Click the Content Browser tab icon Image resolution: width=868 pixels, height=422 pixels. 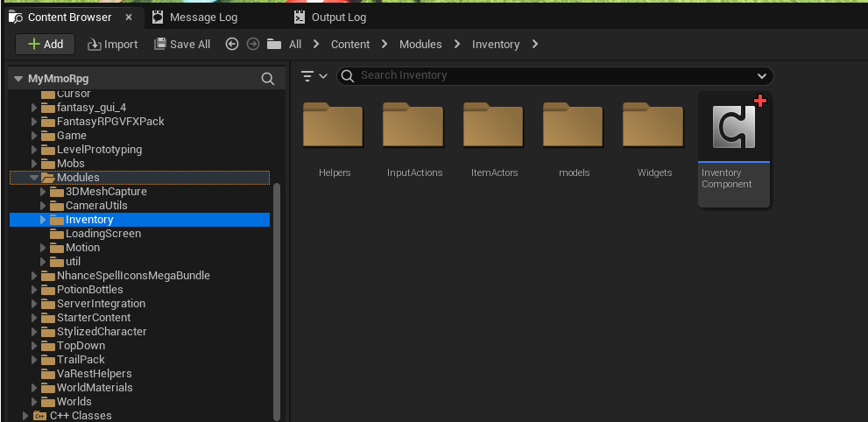(16, 18)
